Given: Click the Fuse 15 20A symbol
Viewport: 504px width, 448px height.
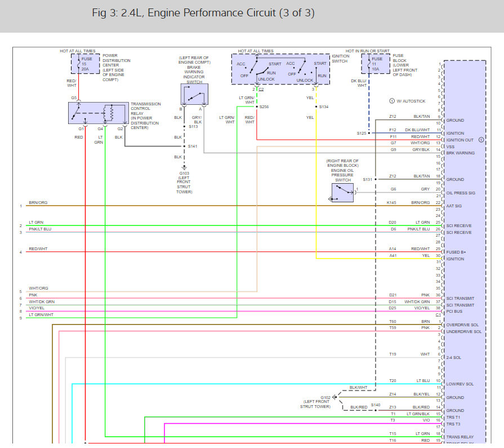Looking at the screenshot, I should [85, 64].
